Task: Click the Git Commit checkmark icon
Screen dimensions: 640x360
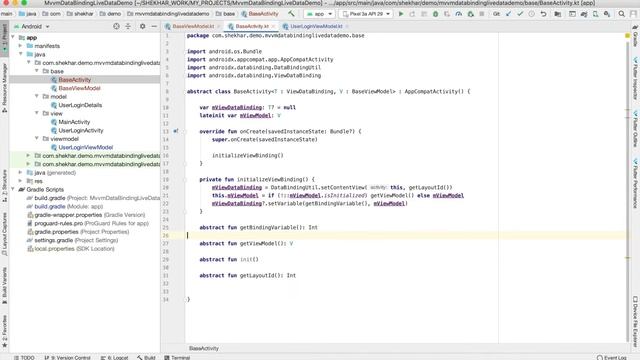Action: click(x=520, y=14)
